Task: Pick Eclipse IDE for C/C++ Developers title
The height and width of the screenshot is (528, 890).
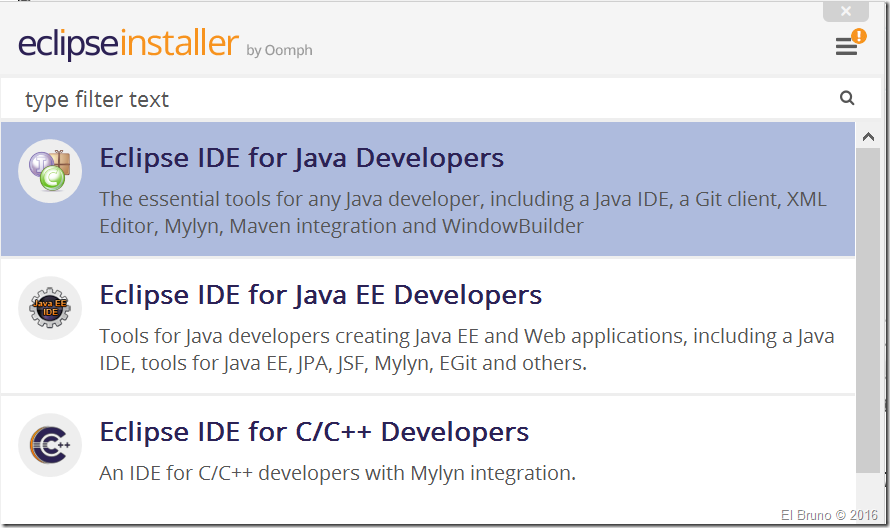Action: pyautogui.click(x=314, y=432)
